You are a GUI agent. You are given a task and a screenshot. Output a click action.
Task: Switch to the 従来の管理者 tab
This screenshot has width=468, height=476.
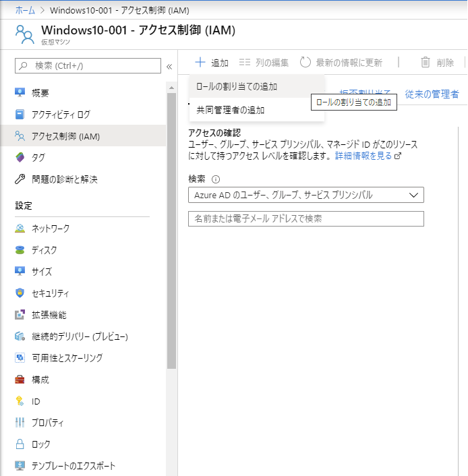(x=432, y=94)
